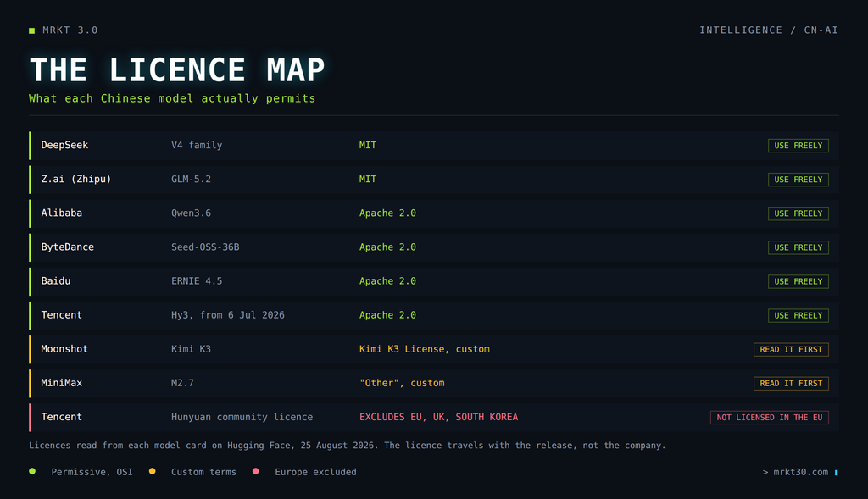868x499 pixels.
Task: Click the 'Permissive, OSI' legend label
Action: (92, 472)
